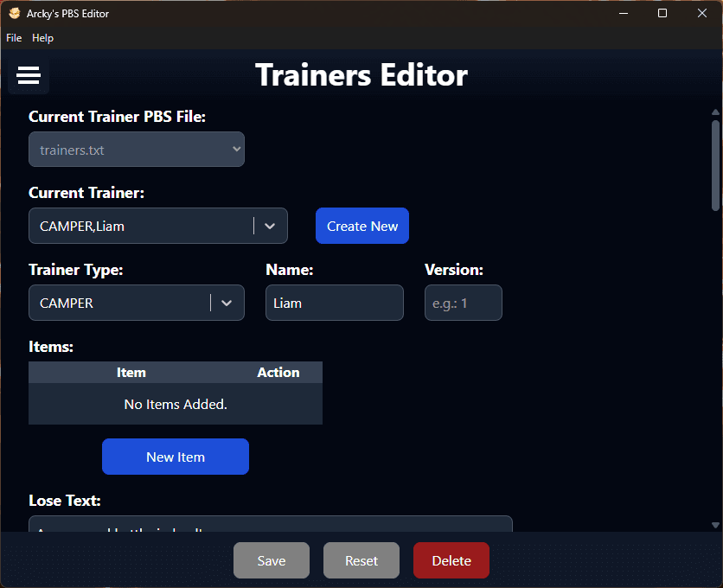This screenshot has width=723, height=588.
Task: Click the scrollbar up arrow
Action: point(715,112)
